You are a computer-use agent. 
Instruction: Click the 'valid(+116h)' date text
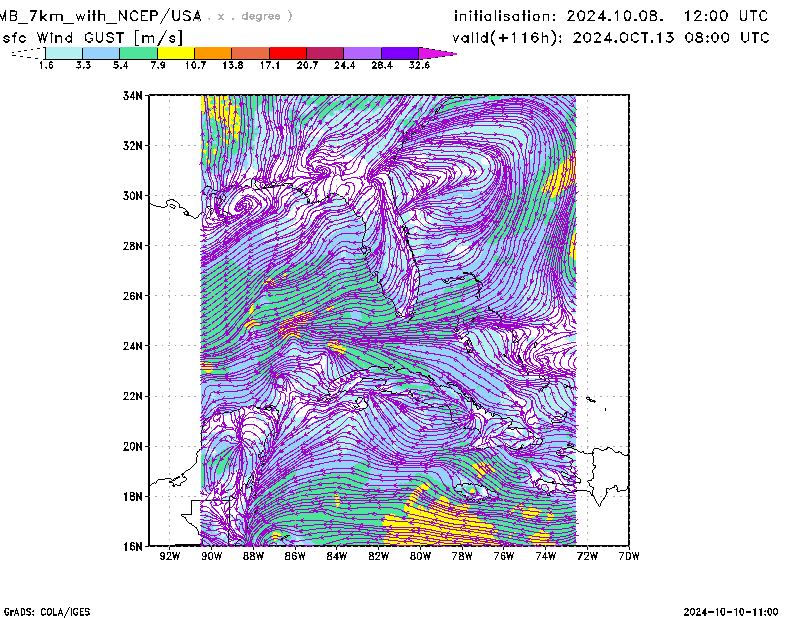point(610,38)
